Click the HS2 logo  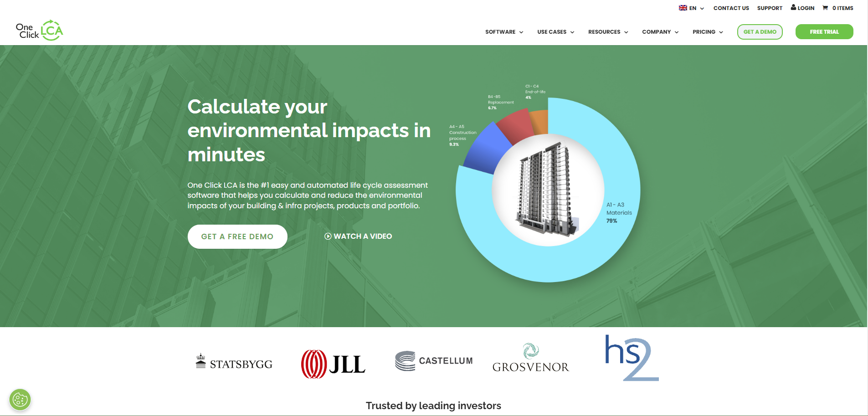tap(632, 358)
